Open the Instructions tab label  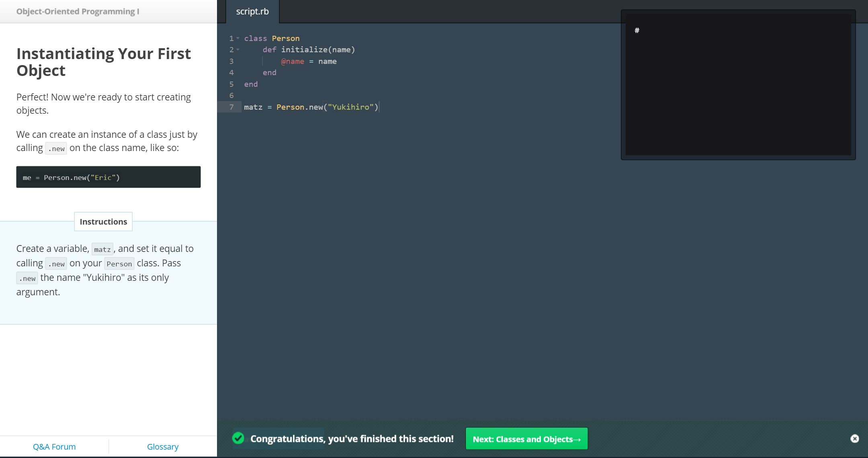click(103, 222)
